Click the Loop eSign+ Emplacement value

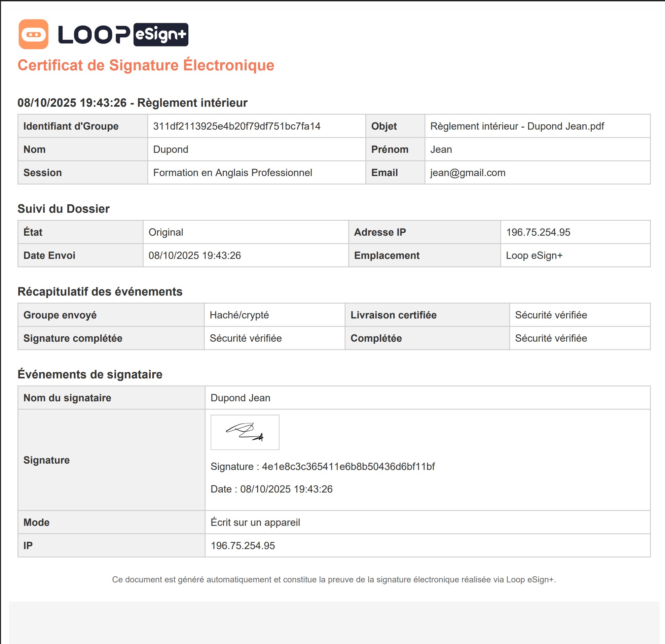[534, 255]
